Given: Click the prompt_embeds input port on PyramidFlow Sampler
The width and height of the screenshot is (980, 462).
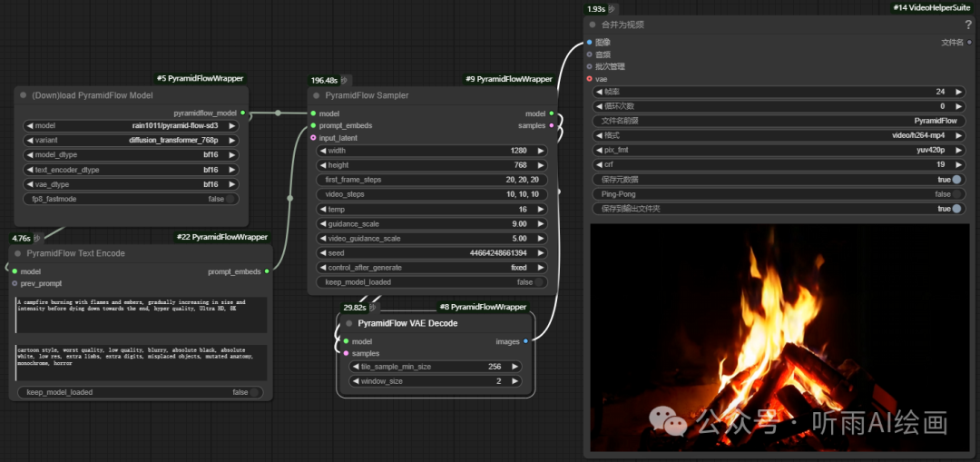Looking at the screenshot, I should [x=313, y=125].
